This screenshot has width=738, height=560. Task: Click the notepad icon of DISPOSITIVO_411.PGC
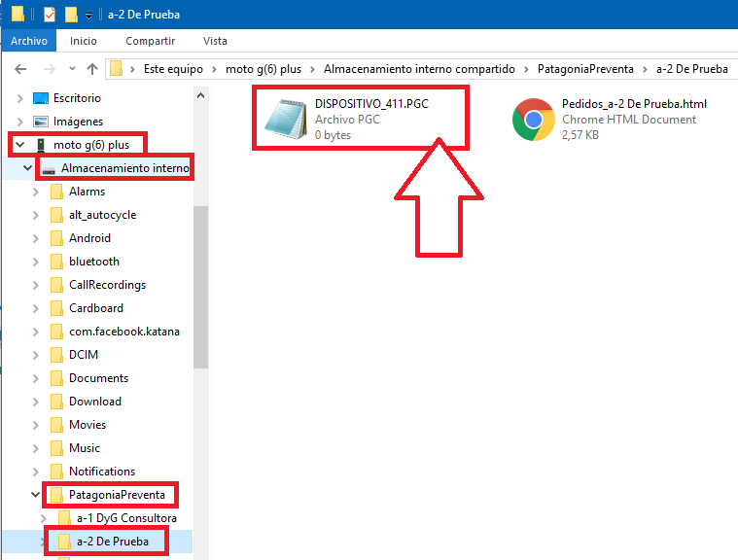coord(285,119)
